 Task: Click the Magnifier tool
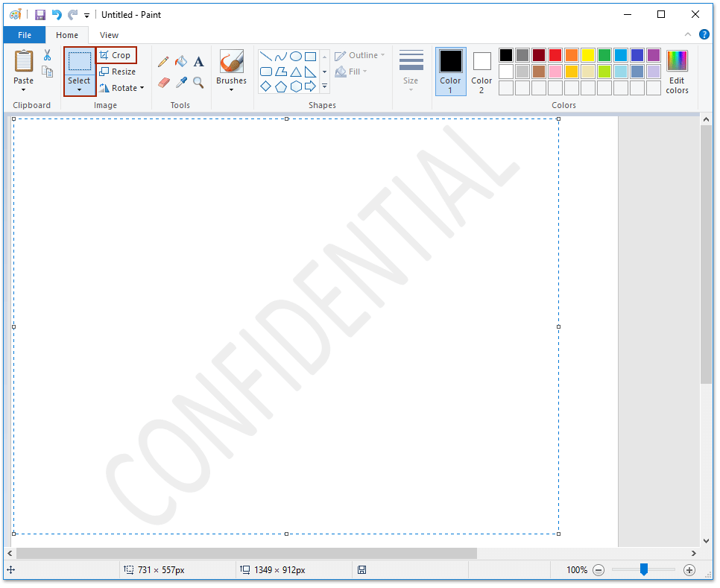pyautogui.click(x=199, y=82)
